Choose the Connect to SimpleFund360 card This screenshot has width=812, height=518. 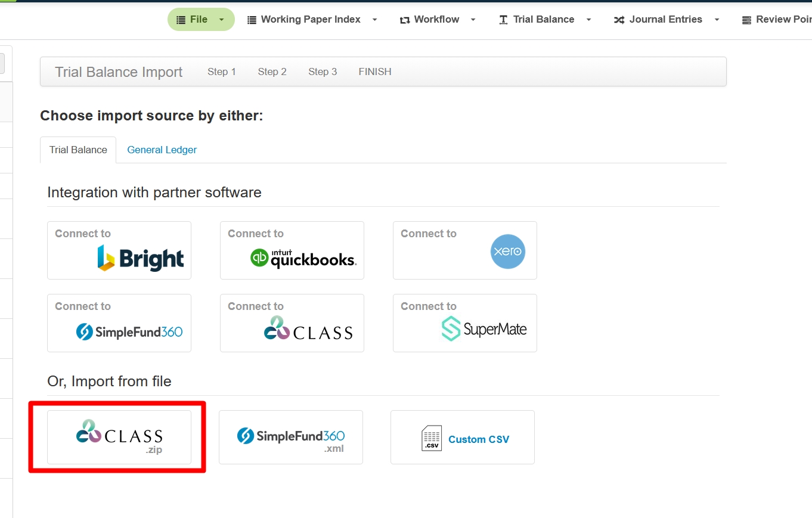click(119, 323)
